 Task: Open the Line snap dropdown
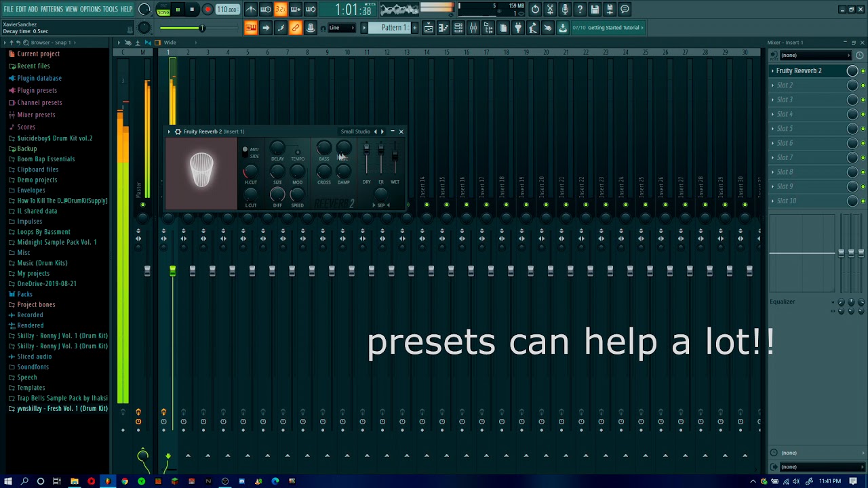(x=342, y=28)
